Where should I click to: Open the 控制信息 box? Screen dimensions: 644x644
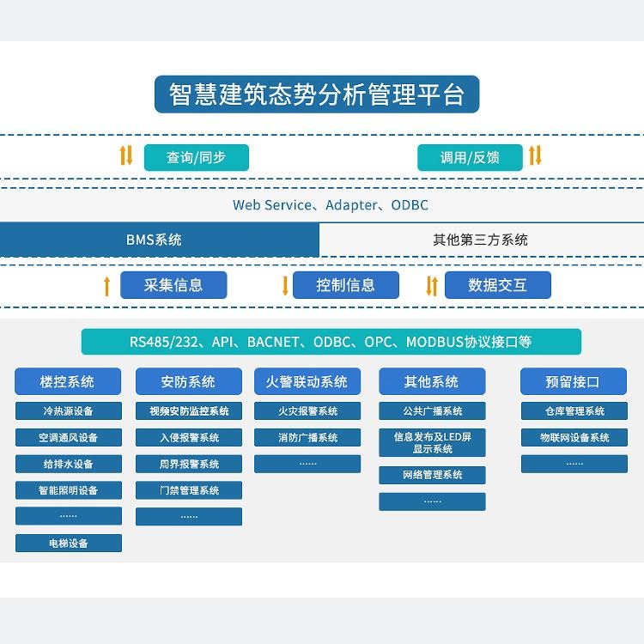pyautogui.click(x=345, y=285)
